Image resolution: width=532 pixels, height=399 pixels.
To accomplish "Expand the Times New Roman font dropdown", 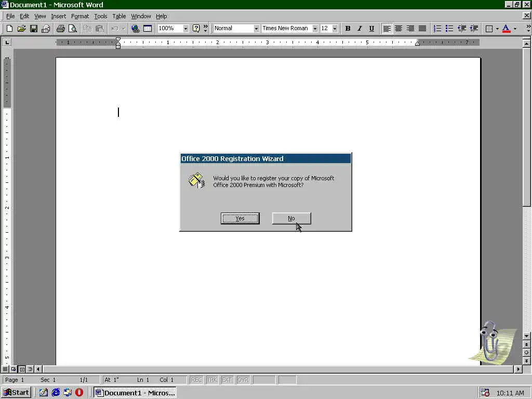I will pyautogui.click(x=315, y=29).
